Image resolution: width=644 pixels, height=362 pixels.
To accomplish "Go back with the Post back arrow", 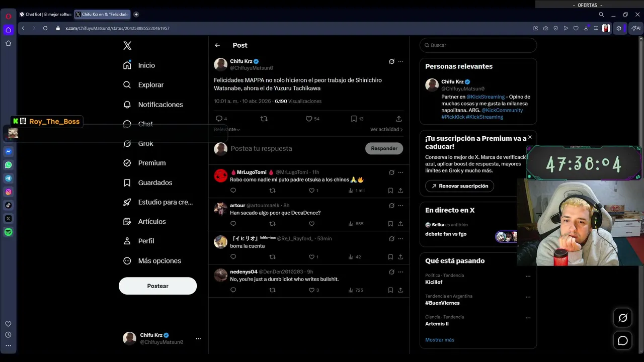I will click(217, 45).
